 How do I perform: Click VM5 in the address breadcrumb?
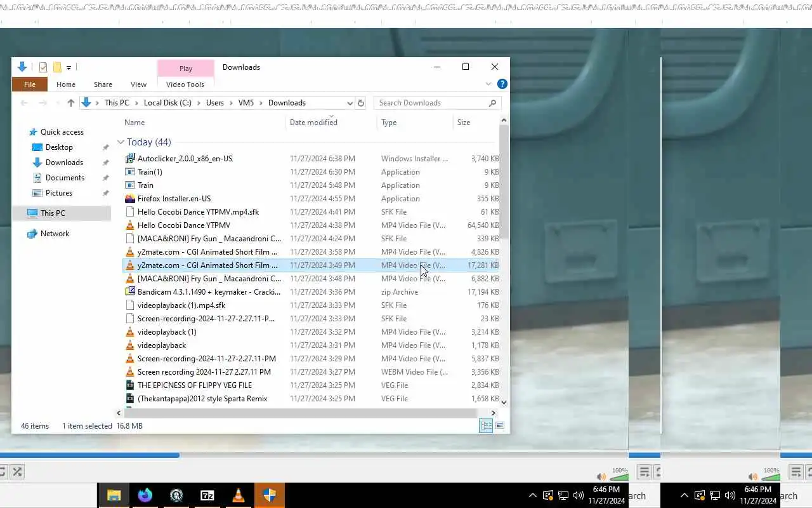pos(246,103)
